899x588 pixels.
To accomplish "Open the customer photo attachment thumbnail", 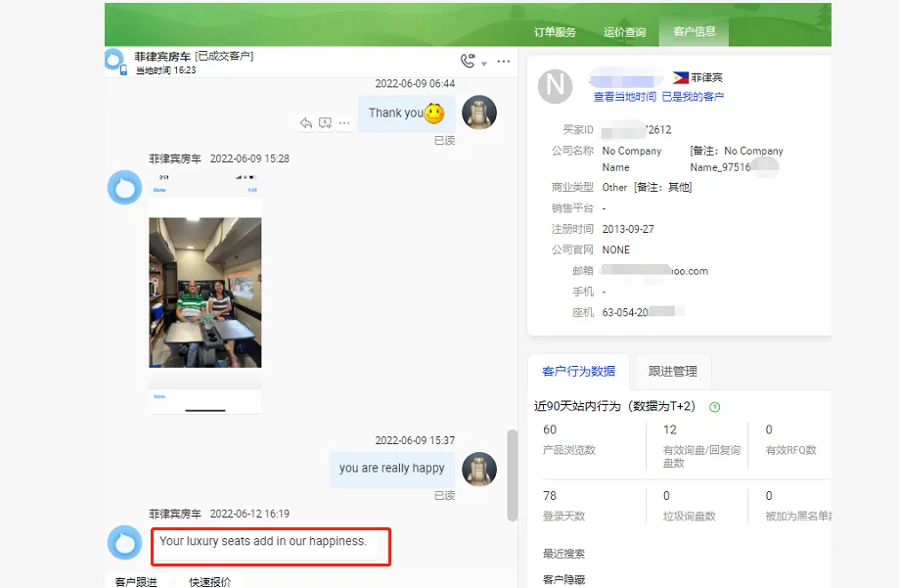I will 204,292.
